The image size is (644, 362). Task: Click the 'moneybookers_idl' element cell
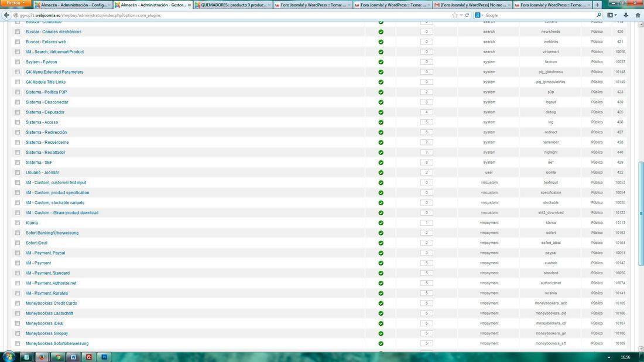[x=551, y=323]
